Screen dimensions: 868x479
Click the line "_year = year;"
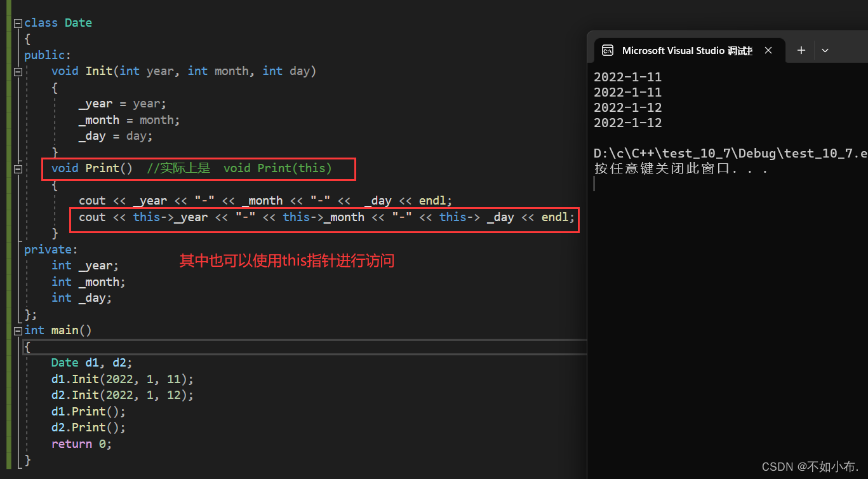click(x=123, y=104)
